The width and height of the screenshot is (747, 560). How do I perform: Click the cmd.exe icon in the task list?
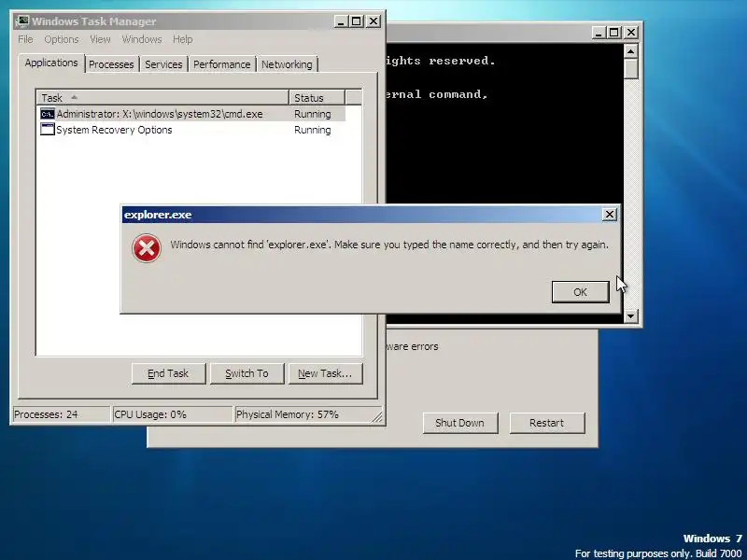tap(48, 114)
